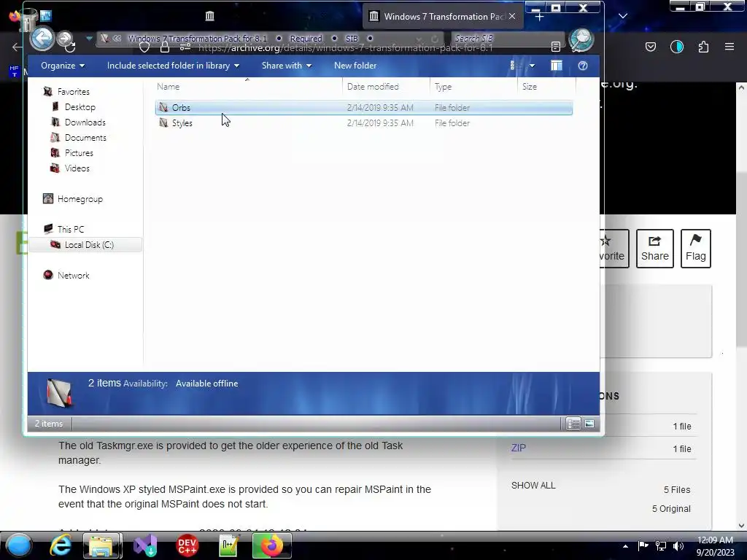Click SHOW ALL download options link
This screenshot has height=560, width=747.
pyautogui.click(x=533, y=485)
